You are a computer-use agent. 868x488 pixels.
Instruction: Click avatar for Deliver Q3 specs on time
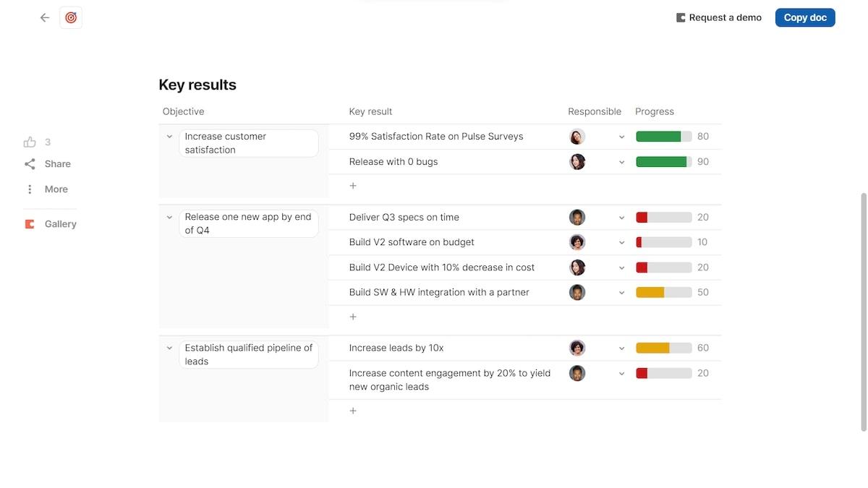click(x=576, y=217)
